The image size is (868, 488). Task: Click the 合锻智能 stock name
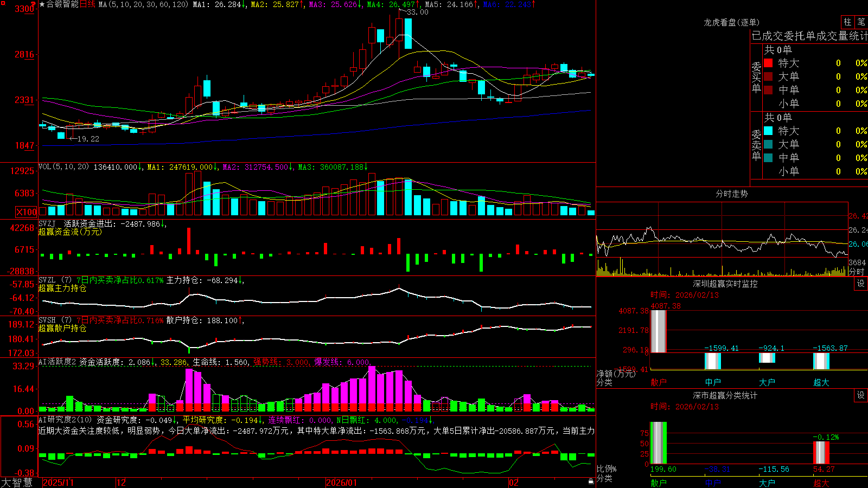click(x=62, y=4)
